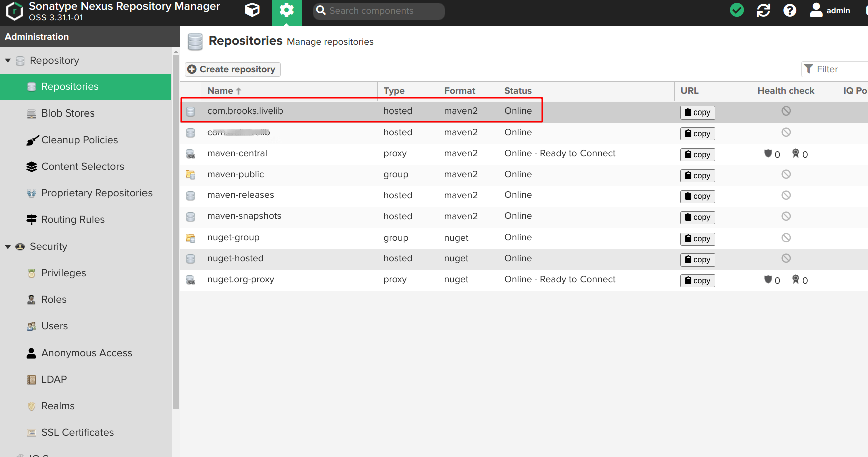Sort by the Format column header

[468, 91]
